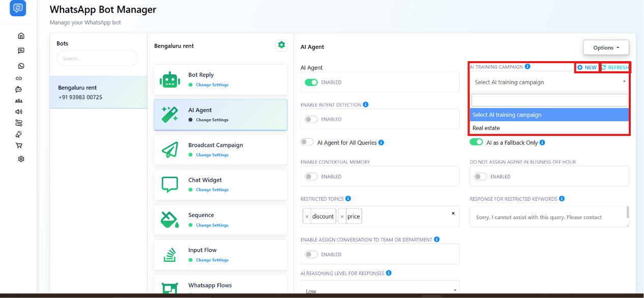This screenshot has width=644, height=298.
Task: Open the bot robot icon in the sidebar
Action: pyautogui.click(x=19, y=89)
